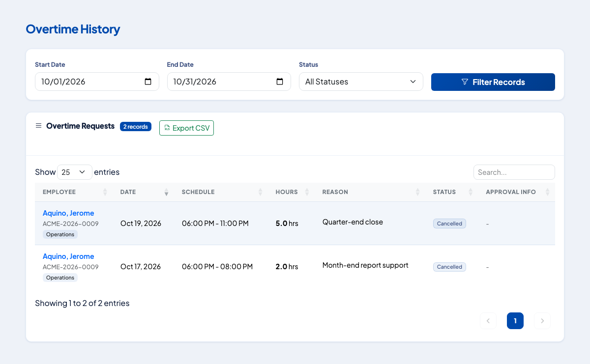Click Operations tag in the Oct 17 row
Image resolution: width=590 pixels, height=364 pixels.
click(x=60, y=278)
